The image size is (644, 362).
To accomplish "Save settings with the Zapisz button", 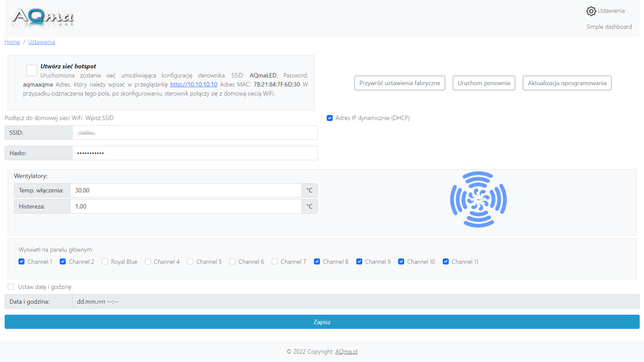I will [322, 322].
